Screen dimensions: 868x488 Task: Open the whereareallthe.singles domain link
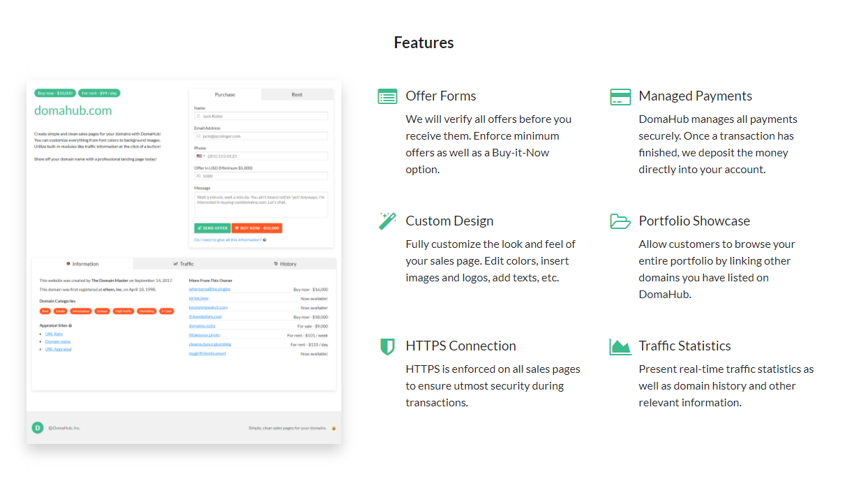(x=209, y=289)
